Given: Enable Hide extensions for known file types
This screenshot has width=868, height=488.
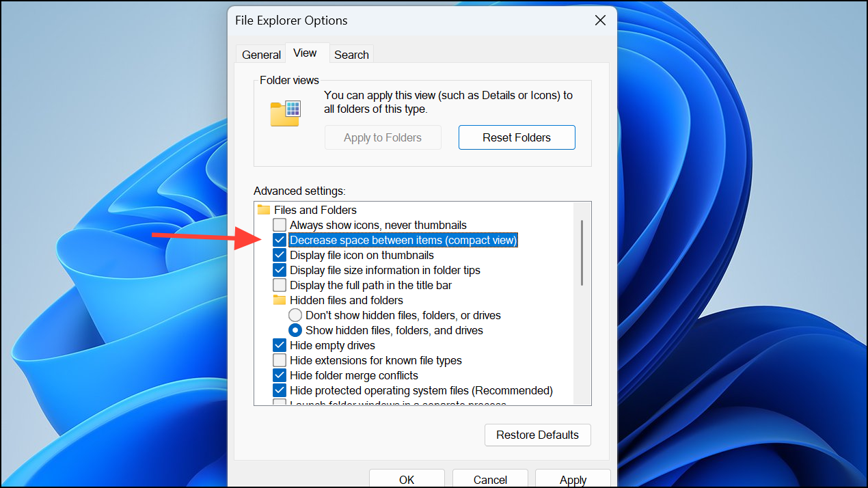Looking at the screenshot, I should [280, 360].
